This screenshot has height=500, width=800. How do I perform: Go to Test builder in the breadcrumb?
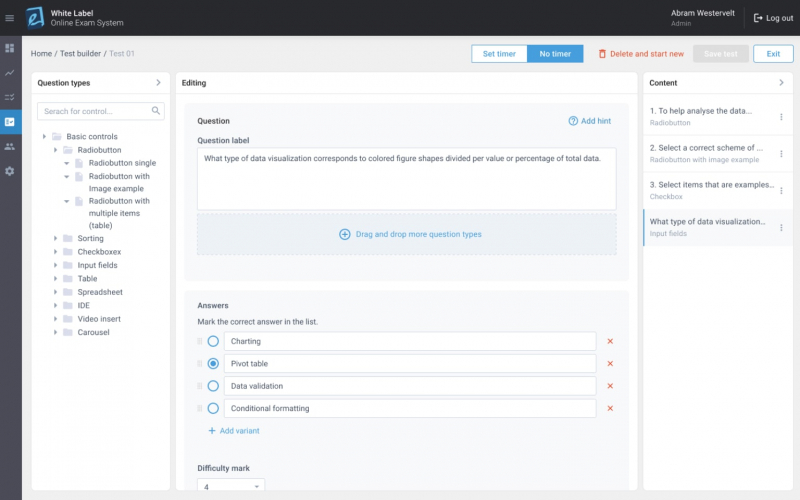coord(80,54)
